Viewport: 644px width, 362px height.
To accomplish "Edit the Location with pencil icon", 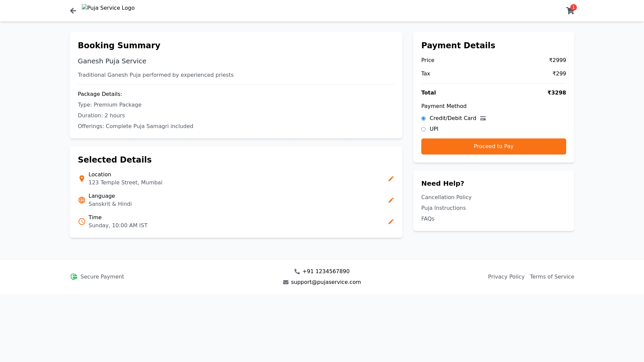I will (391, 179).
